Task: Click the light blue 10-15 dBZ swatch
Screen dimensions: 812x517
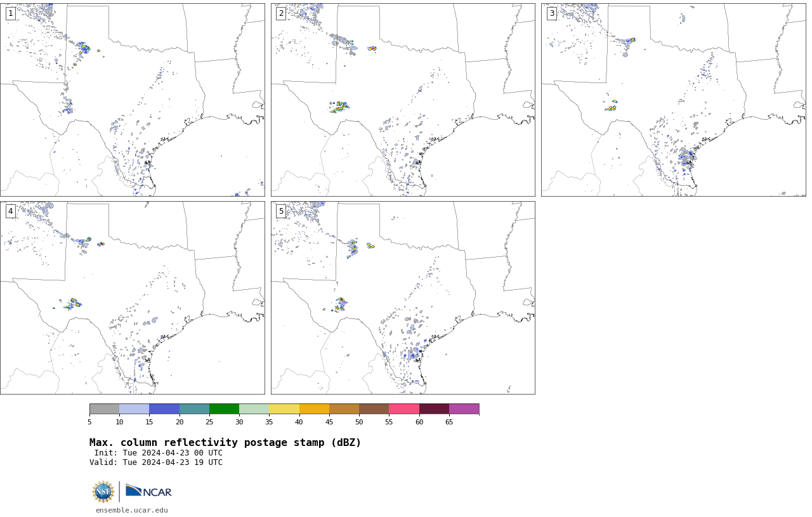Action: tap(134, 409)
